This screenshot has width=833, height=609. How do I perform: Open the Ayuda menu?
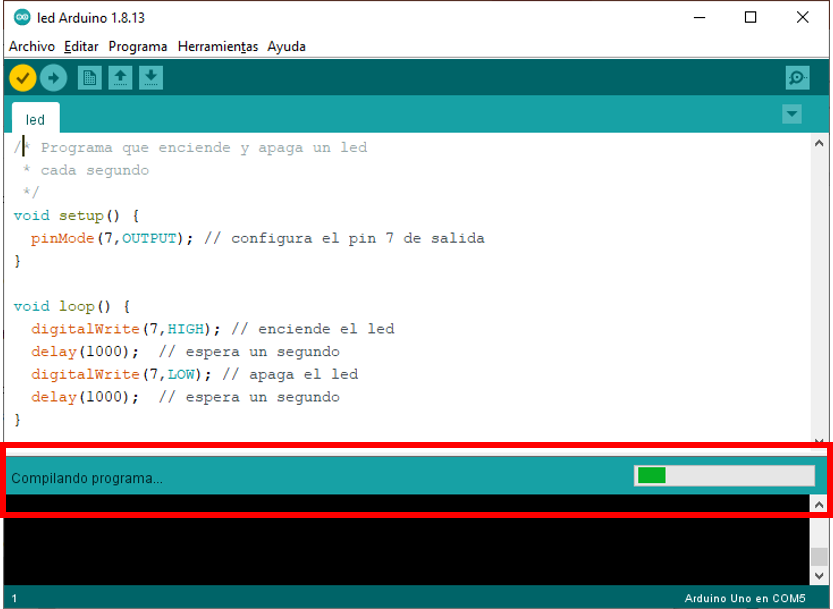click(x=286, y=46)
